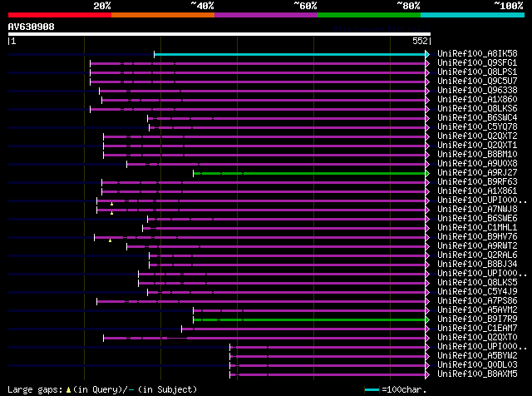The height and width of the screenshot is (396, 532).
Task: Click the white start tick of Q2QXT0 alignment
Action: click(104, 338)
